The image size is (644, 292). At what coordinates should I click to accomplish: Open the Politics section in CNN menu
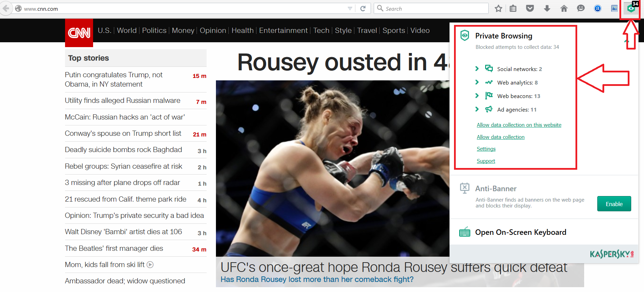point(154,30)
